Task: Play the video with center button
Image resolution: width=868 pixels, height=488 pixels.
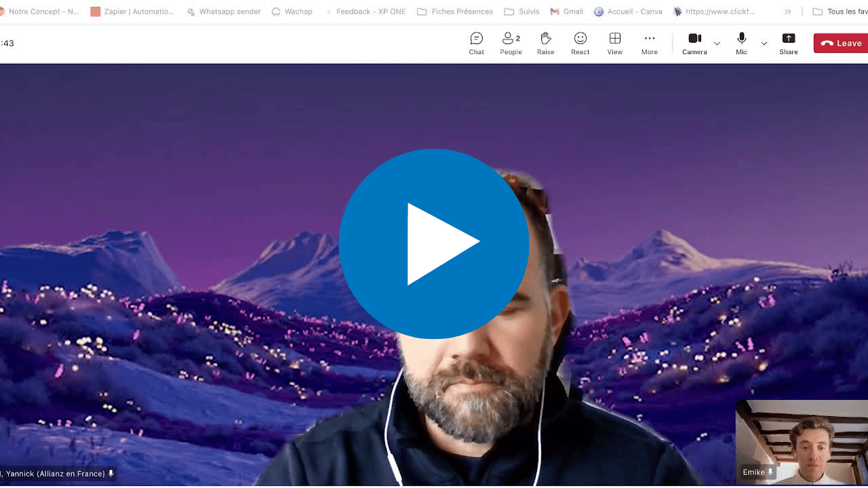Action: 434,244
